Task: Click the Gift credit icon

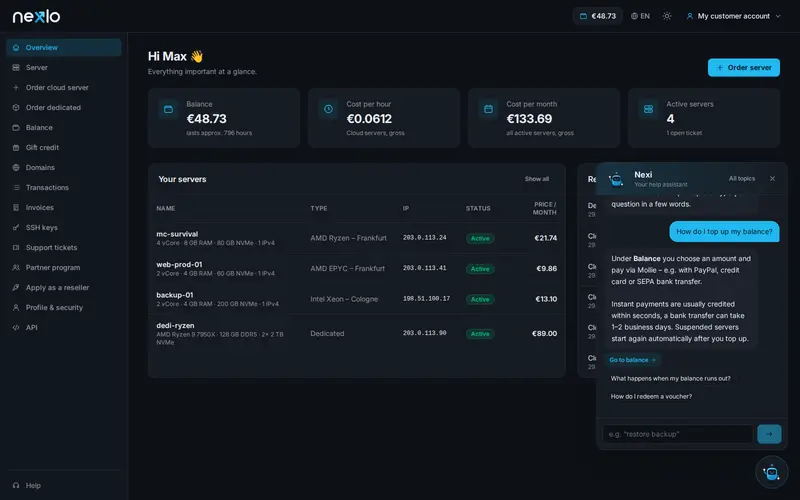Action: pos(16,147)
